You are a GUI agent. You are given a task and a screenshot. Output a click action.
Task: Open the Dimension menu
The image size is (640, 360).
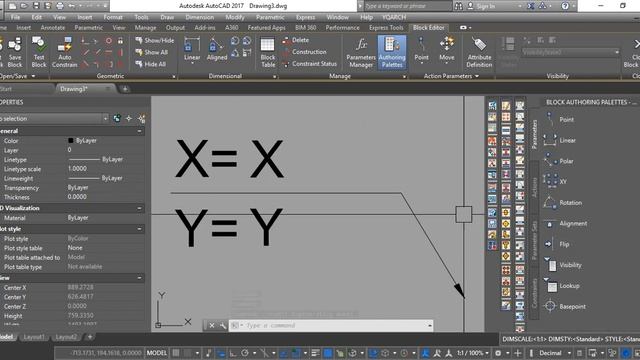coord(199,17)
